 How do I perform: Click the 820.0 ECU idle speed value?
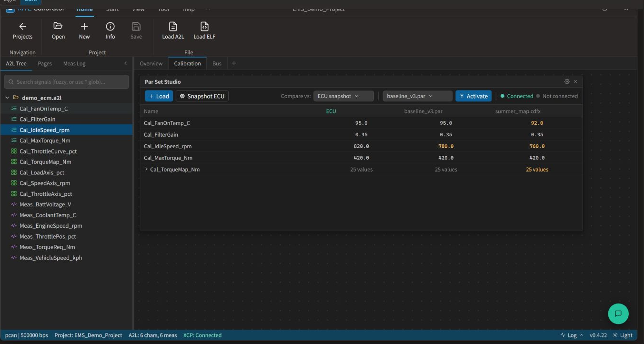[361, 146]
